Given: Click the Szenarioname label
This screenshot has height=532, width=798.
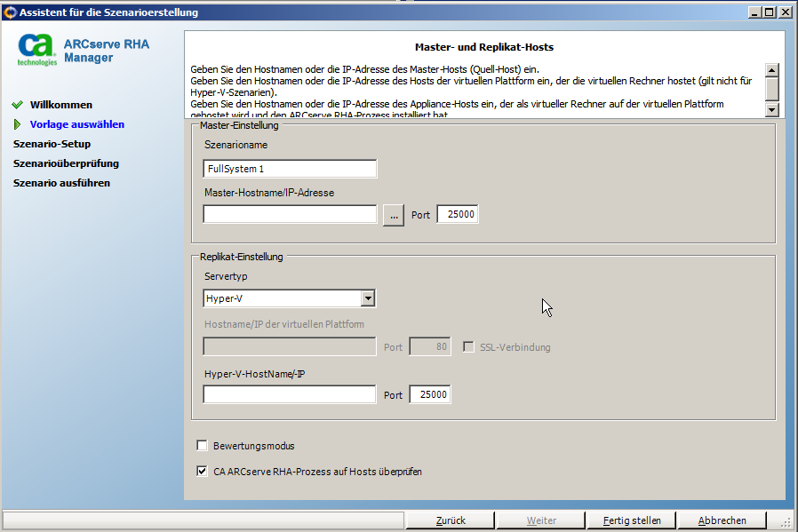Looking at the screenshot, I should [x=235, y=145].
